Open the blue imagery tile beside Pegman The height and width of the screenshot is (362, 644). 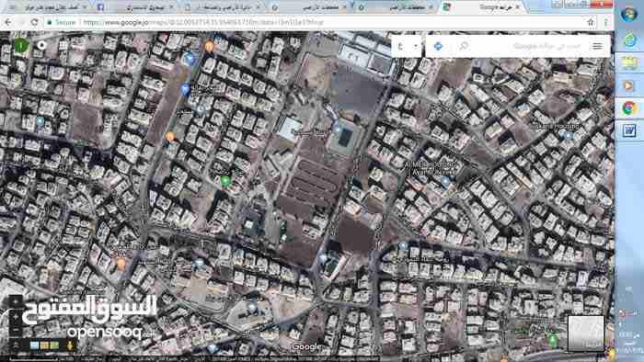click(x=35, y=345)
